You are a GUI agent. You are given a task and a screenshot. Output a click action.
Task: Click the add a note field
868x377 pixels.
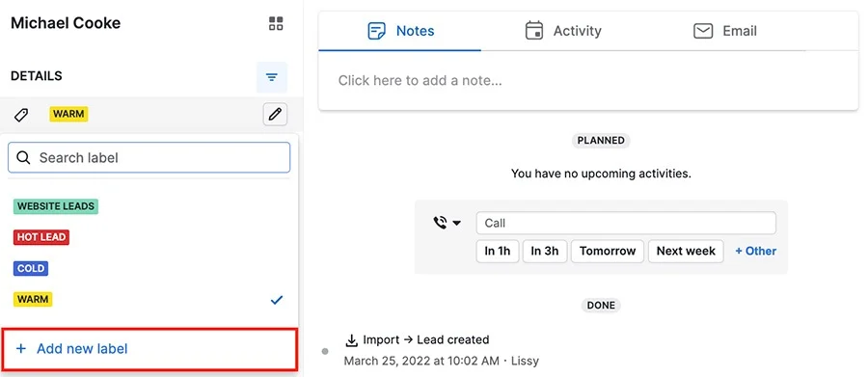[588, 81]
